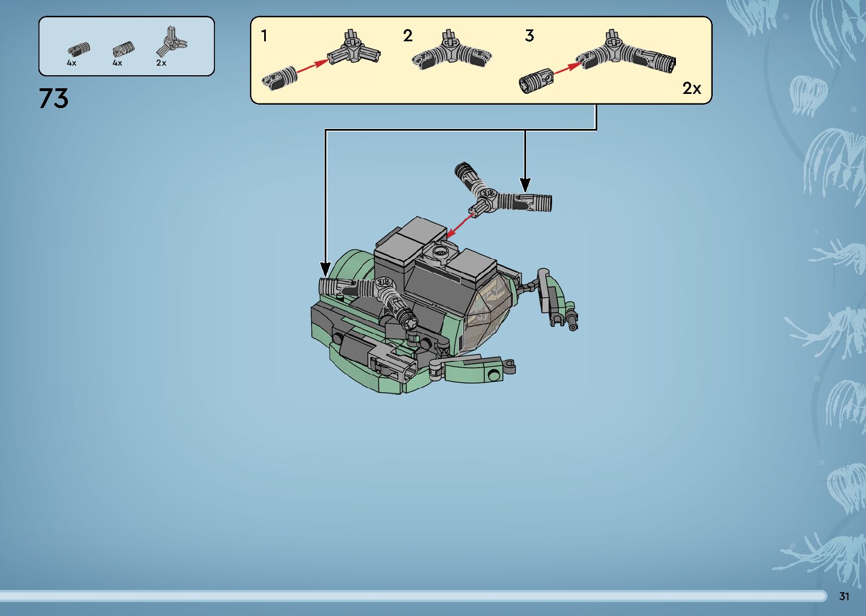The height and width of the screenshot is (616, 866).
Task: Click step number 73
Action: (54, 99)
